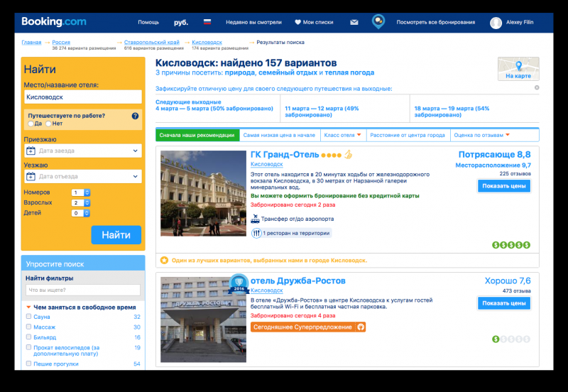
Task: Open the Оценка по отзывам sort dropdown
Action: point(482,135)
